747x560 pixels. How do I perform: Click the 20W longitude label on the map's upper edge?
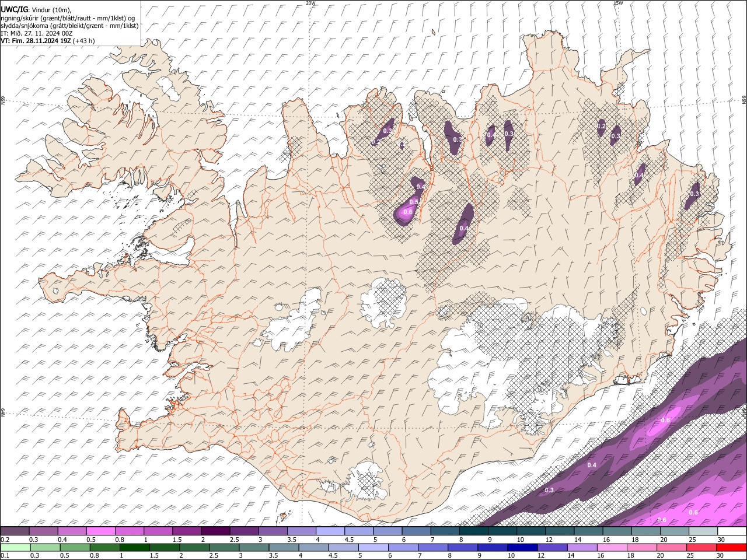[x=311, y=3]
